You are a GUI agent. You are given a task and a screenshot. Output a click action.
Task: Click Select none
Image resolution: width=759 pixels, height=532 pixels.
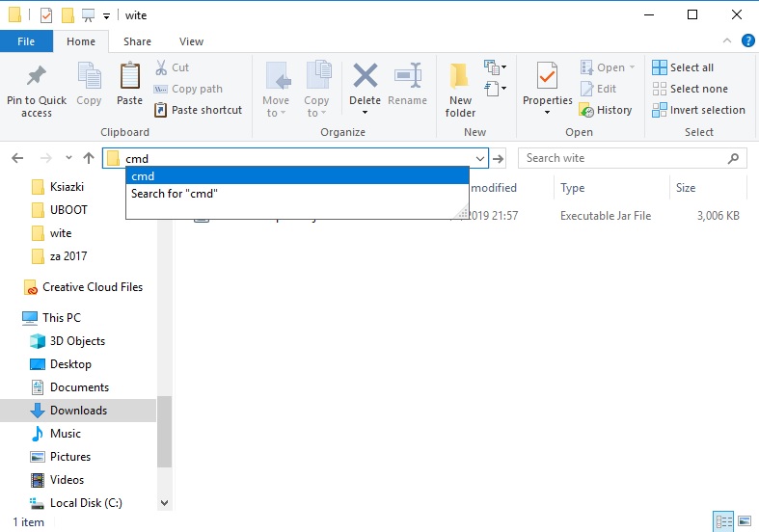[x=690, y=89]
